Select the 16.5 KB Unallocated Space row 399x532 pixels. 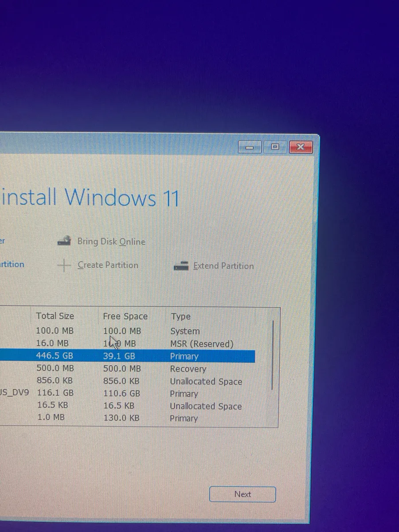[x=128, y=406]
